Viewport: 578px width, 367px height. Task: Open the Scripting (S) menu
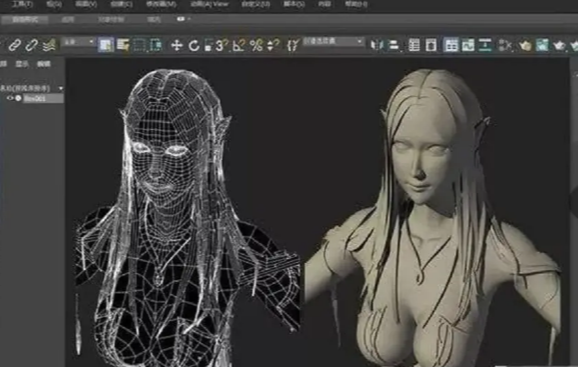click(x=294, y=4)
